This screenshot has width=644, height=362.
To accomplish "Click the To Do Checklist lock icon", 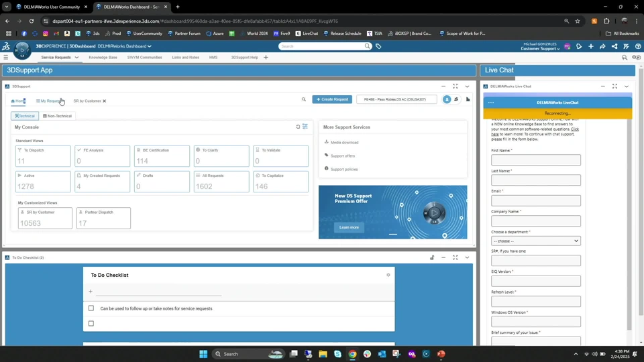I will [432, 257].
